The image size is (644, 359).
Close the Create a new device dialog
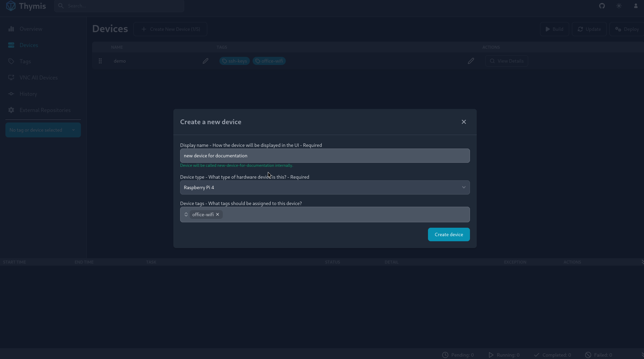click(464, 122)
